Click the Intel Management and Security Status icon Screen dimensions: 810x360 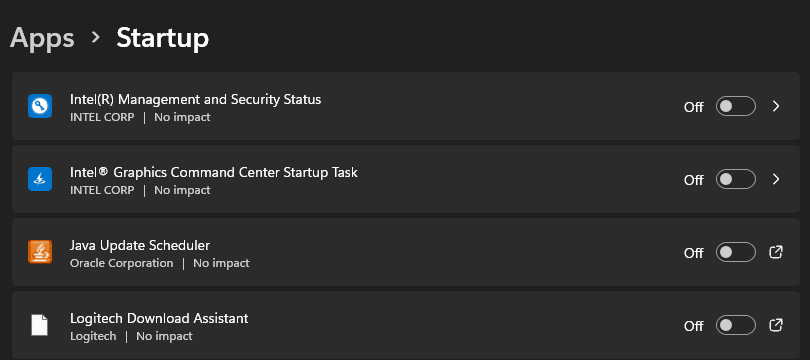40,106
